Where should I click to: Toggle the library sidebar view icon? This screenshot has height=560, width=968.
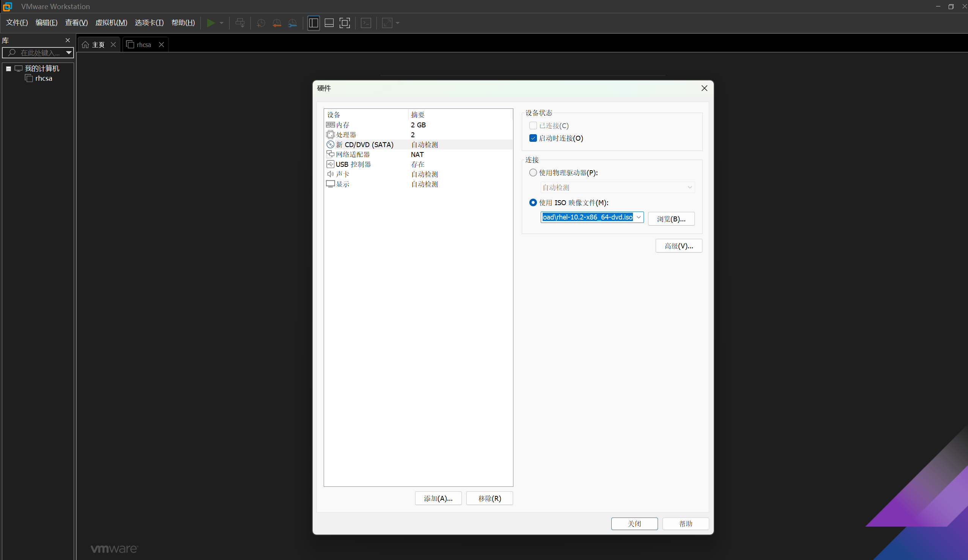point(313,23)
